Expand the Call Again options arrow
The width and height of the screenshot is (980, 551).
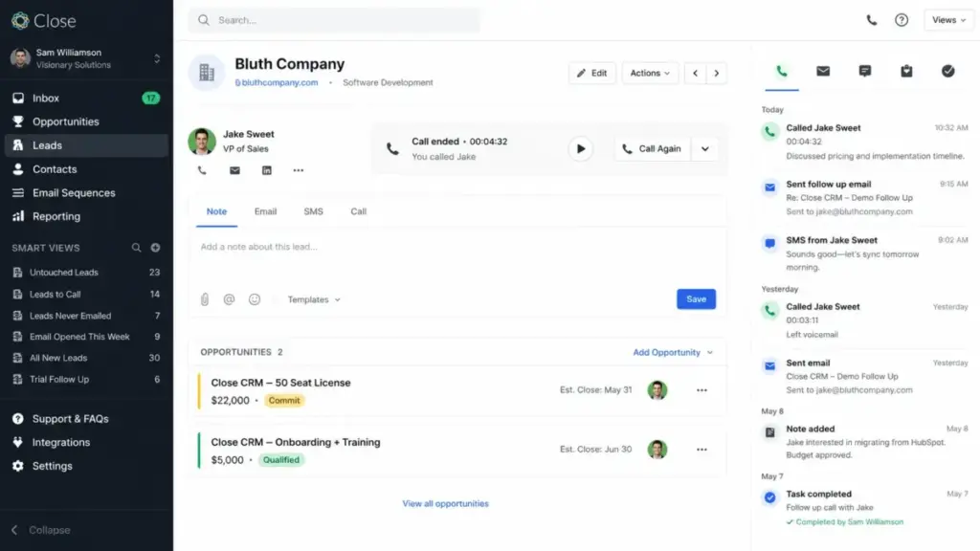pos(705,148)
